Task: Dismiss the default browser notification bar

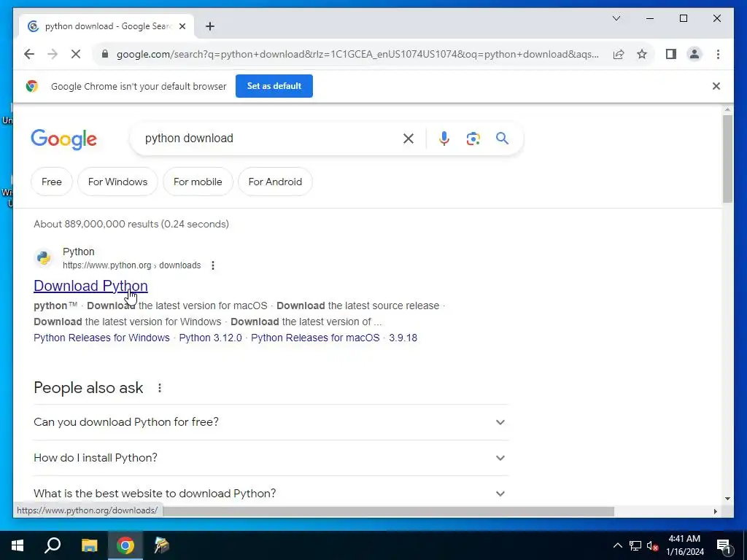Action: coord(716,86)
